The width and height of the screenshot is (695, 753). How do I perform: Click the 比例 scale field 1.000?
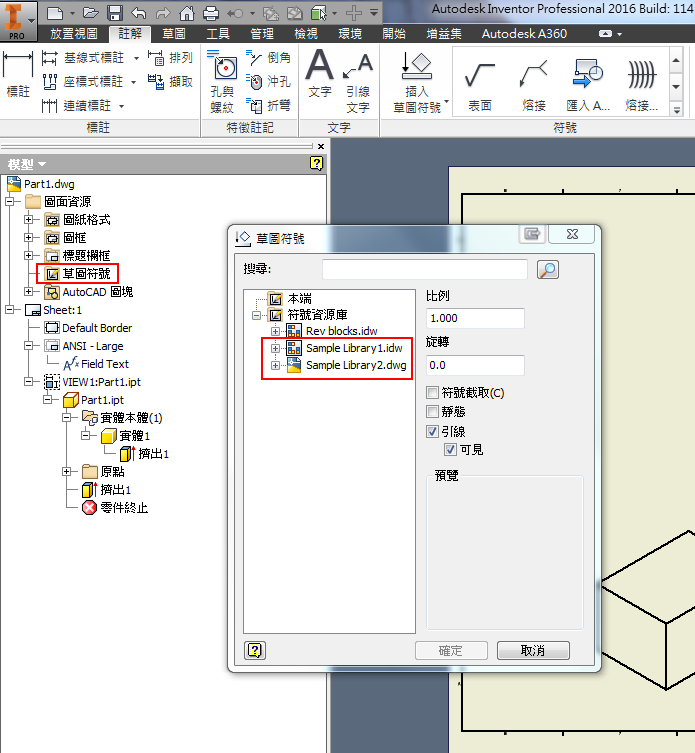tap(475, 318)
